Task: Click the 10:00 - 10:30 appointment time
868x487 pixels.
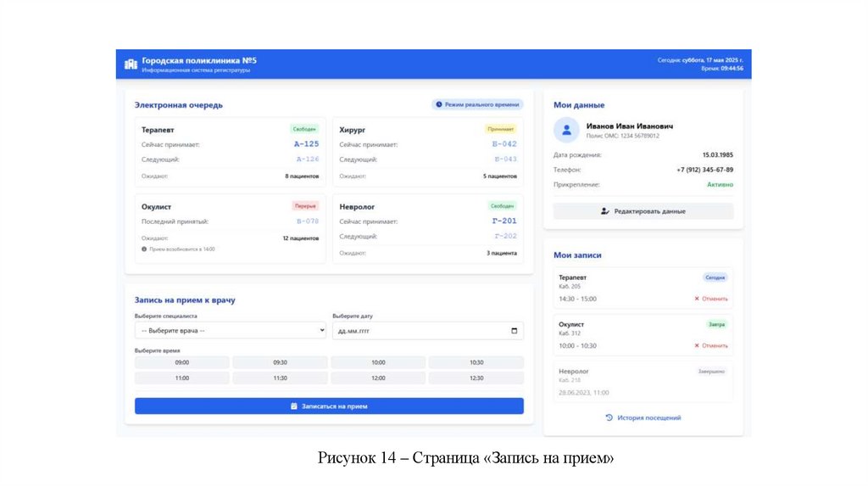Action: pyautogui.click(x=577, y=345)
